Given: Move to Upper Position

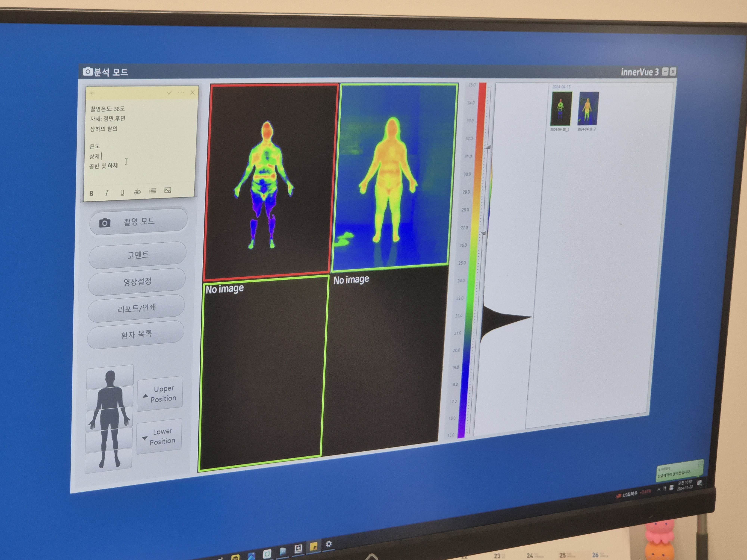Looking at the screenshot, I should 160,393.
